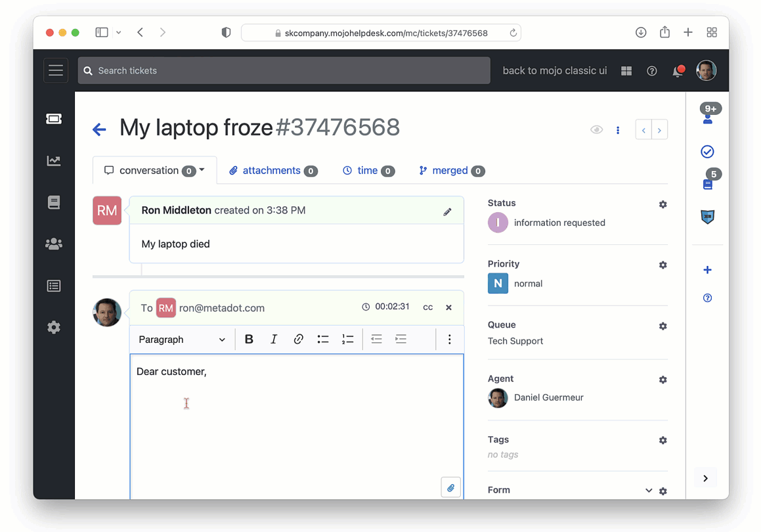
Task: Edit Ron Middleton's message with the pencil
Action: click(447, 211)
